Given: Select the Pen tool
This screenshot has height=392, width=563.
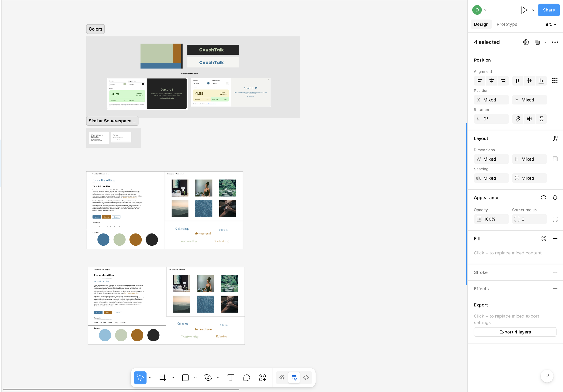Looking at the screenshot, I should point(208,378).
